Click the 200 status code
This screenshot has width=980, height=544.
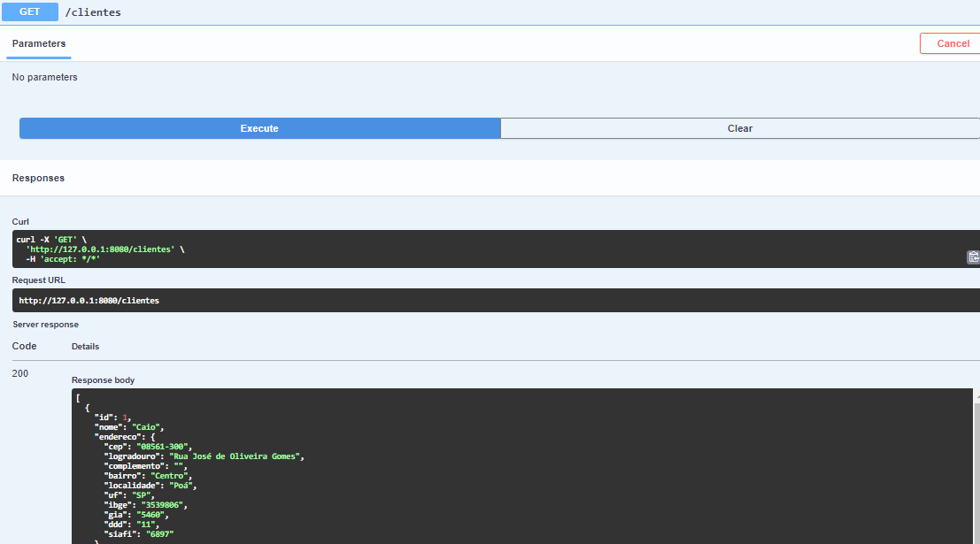click(19, 372)
